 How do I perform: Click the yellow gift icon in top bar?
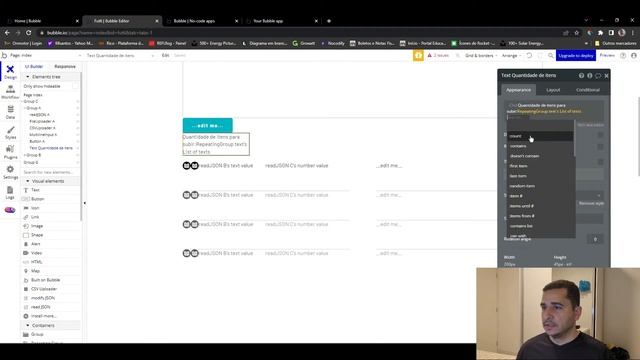pyautogui.click(x=418, y=55)
